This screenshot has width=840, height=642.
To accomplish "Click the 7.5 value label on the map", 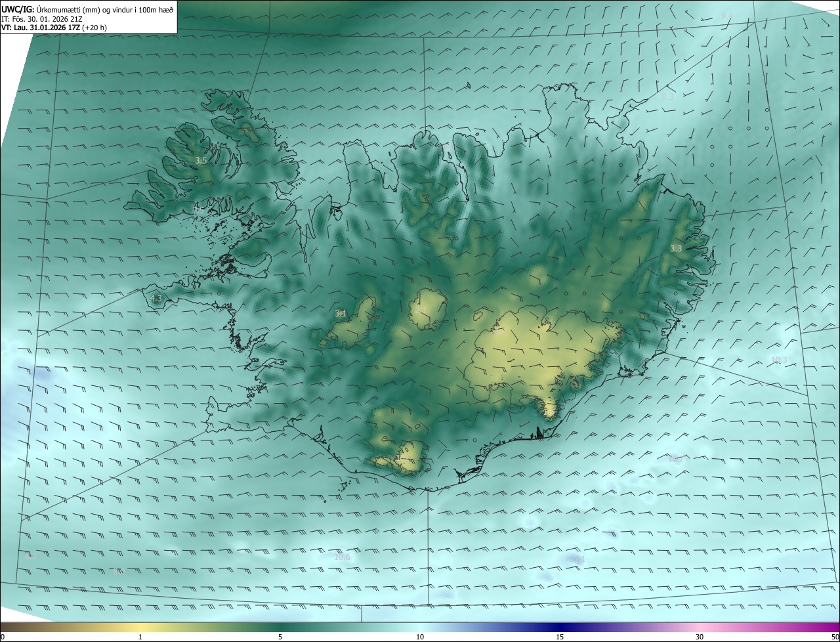I will tap(198, 210).
